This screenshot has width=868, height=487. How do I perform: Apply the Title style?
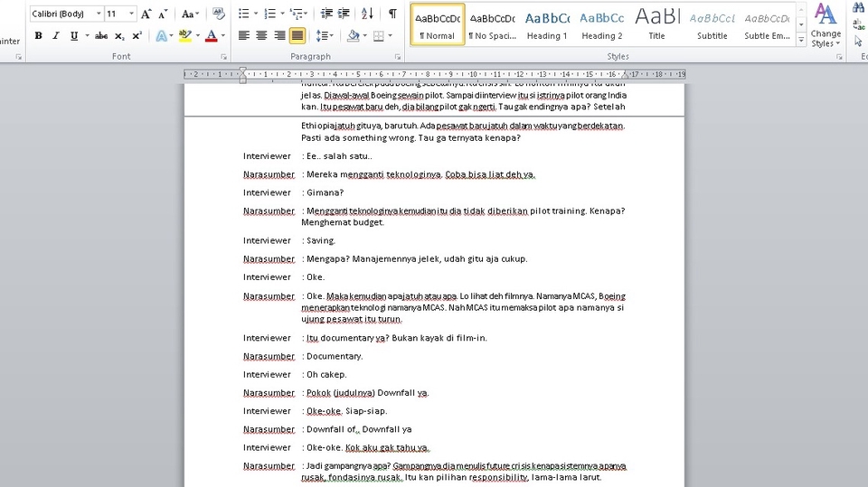656,24
